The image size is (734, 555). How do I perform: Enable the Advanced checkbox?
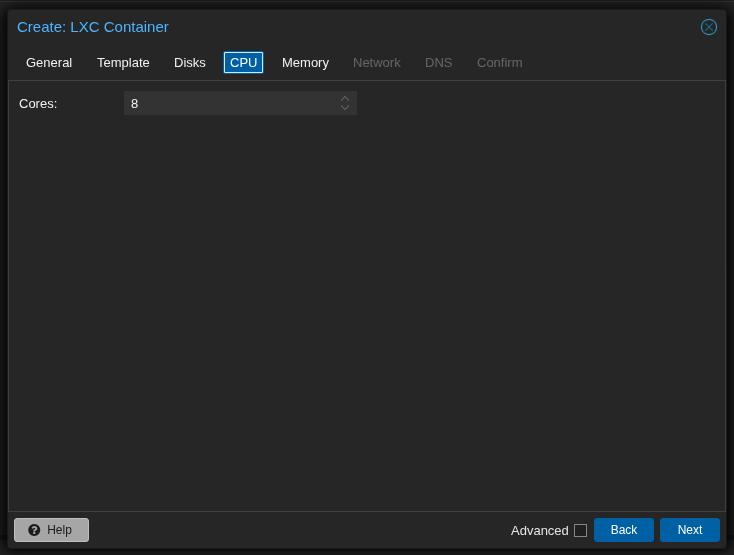[580, 530]
